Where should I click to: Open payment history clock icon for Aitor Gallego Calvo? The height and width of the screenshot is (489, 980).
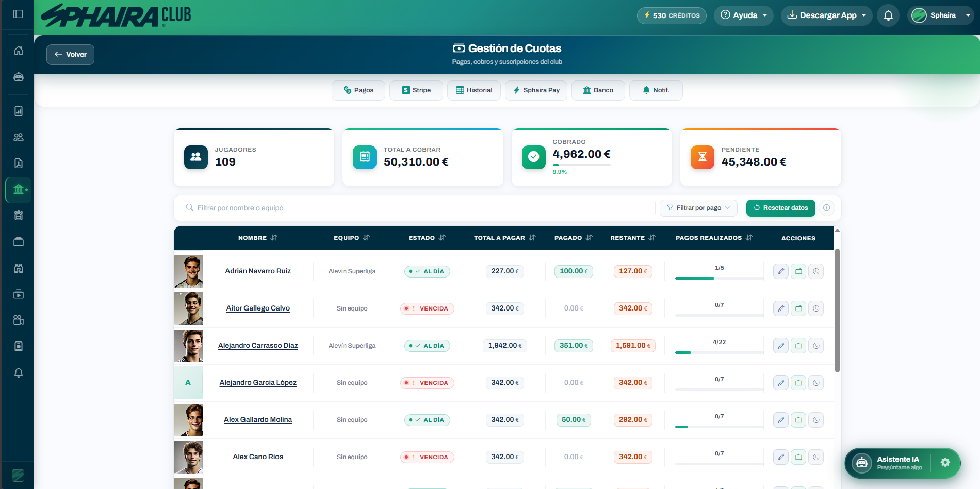click(816, 308)
